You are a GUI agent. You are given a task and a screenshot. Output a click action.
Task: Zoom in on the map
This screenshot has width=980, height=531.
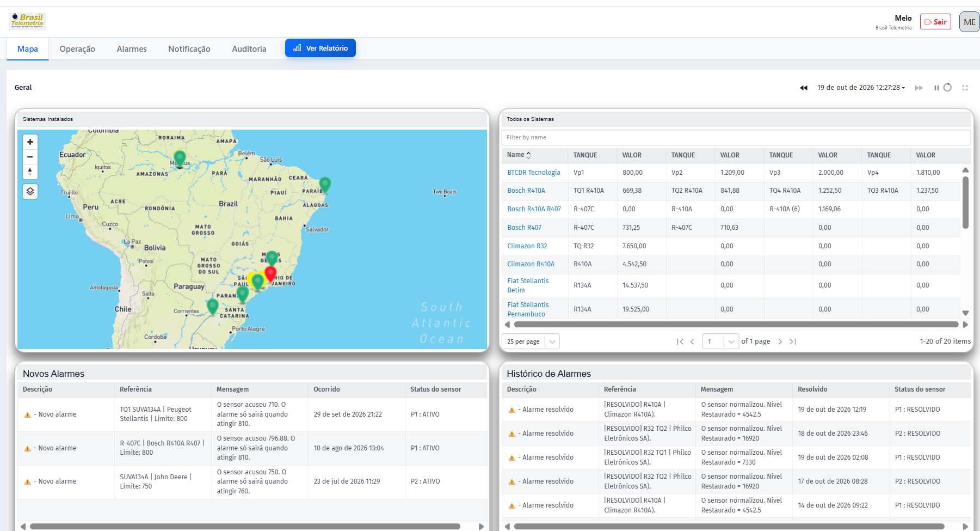click(30, 142)
